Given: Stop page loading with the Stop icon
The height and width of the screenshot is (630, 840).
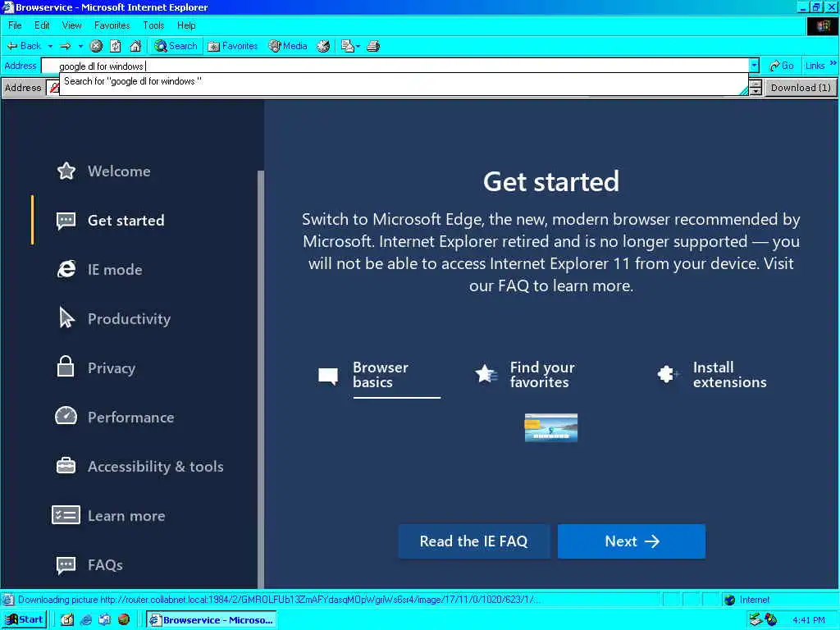Looking at the screenshot, I should [96, 46].
